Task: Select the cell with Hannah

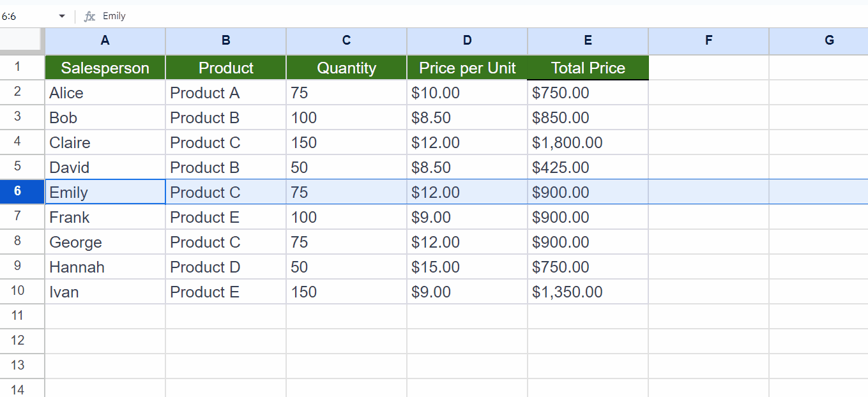Action: [x=105, y=267]
